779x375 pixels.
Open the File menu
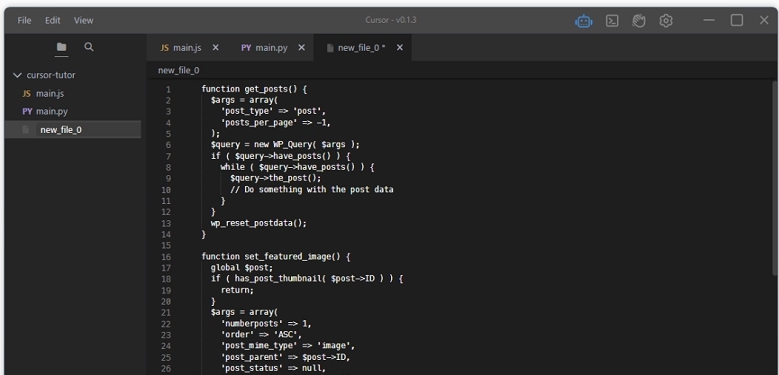click(24, 20)
